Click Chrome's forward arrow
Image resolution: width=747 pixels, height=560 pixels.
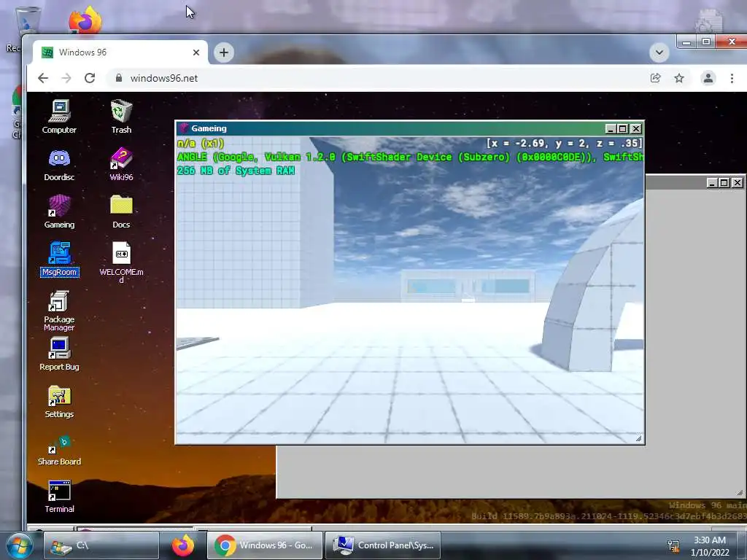coord(66,78)
